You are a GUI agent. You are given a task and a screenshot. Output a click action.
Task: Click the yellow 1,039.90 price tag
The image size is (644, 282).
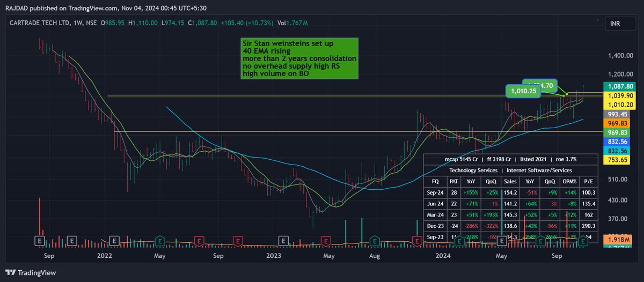tap(619, 95)
